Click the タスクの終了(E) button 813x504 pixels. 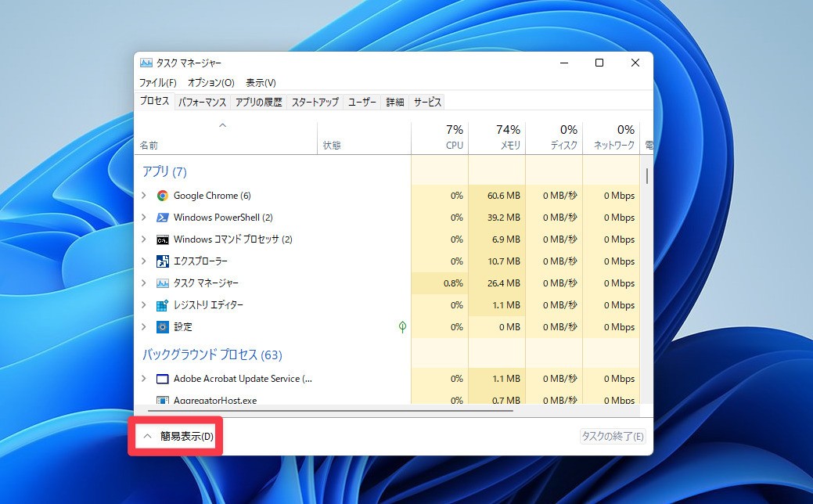pos(613,436)
